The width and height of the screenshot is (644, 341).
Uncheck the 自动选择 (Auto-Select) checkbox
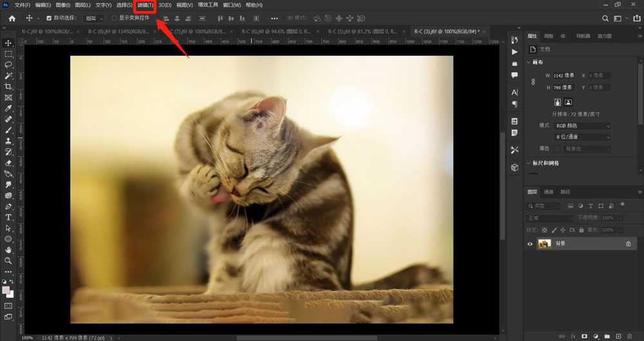tap(49, 18)
